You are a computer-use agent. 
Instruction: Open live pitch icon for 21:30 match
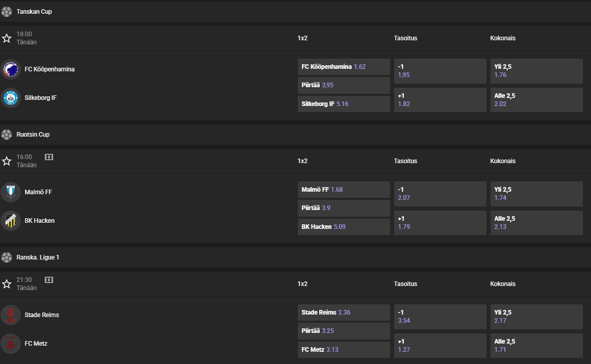pos(49,279)
